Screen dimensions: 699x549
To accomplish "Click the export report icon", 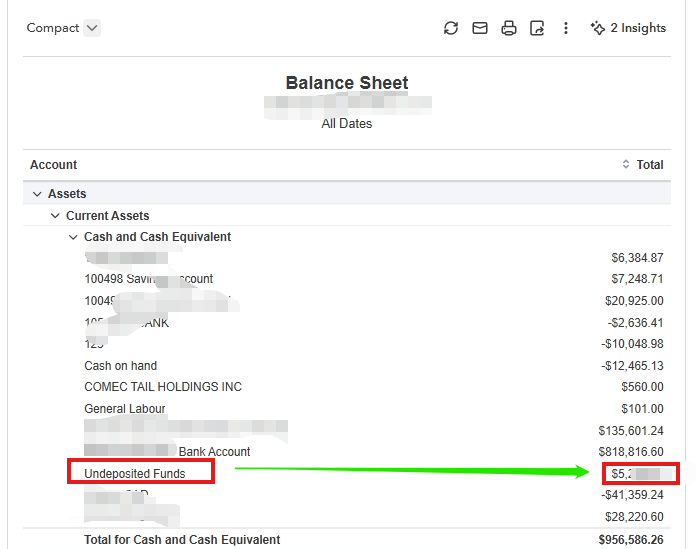I will (537, 28).
